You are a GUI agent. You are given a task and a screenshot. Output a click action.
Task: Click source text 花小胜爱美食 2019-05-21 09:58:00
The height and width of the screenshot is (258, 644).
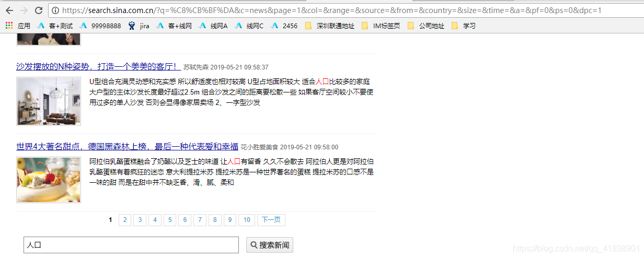coord(290,147)
